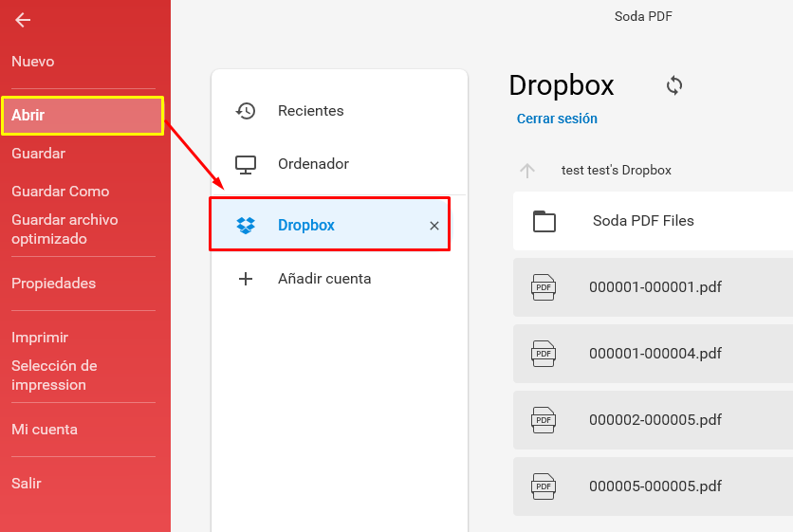Click the plus icon for Añadir cuenta
This screenshot has width=793, height=532.
tap(246, 279)
